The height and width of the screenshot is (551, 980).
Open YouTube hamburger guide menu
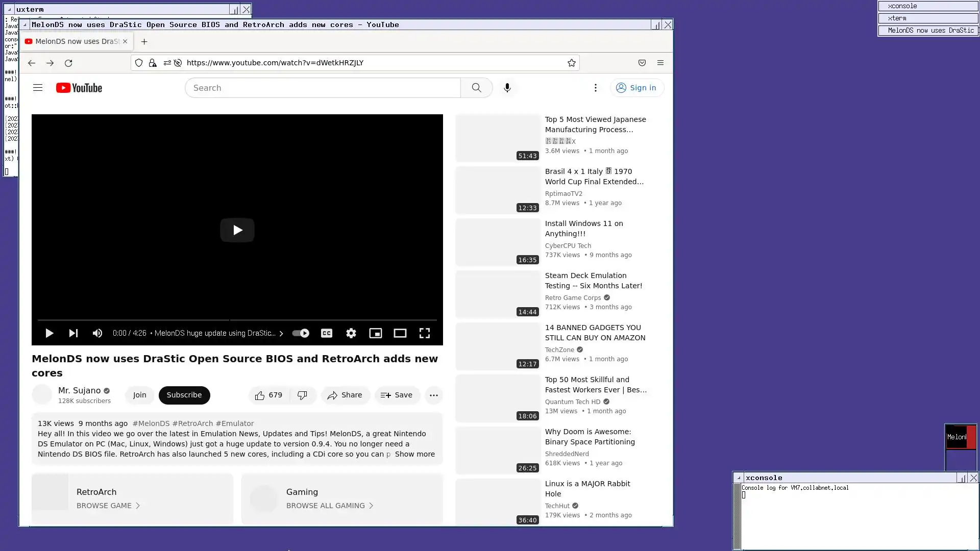coord(38,88)
